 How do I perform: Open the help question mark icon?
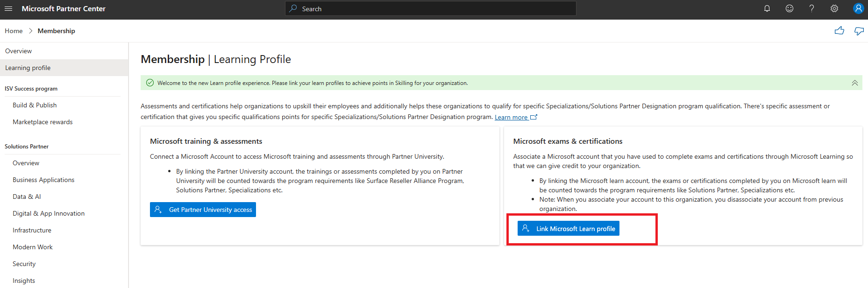click(x=812, y=8)
